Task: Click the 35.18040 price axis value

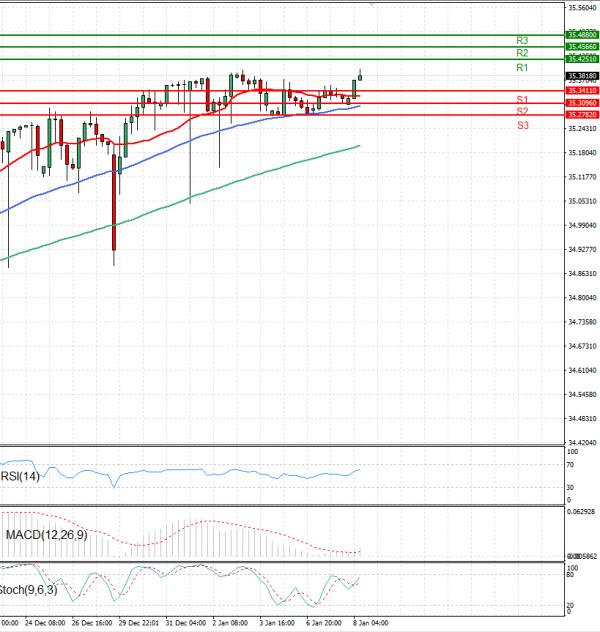Action: [x=582, y=153]
